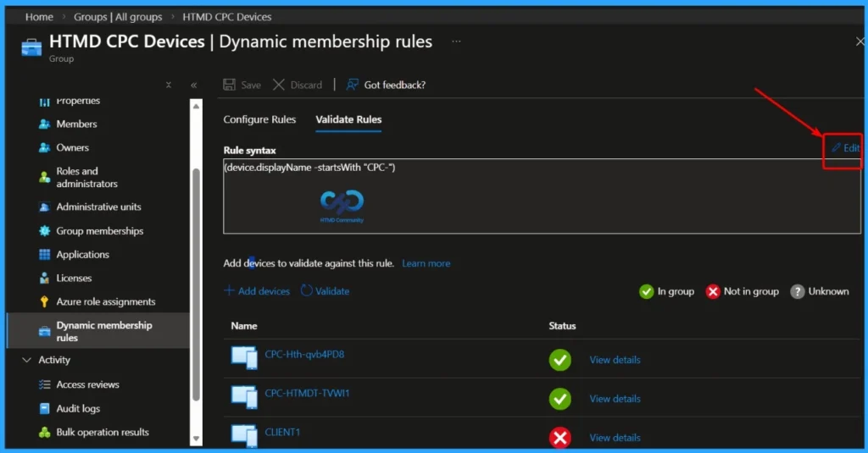Click the device icon for CPC-HTMDT-TVWI1
868x453 pixels.
point(244,396)
